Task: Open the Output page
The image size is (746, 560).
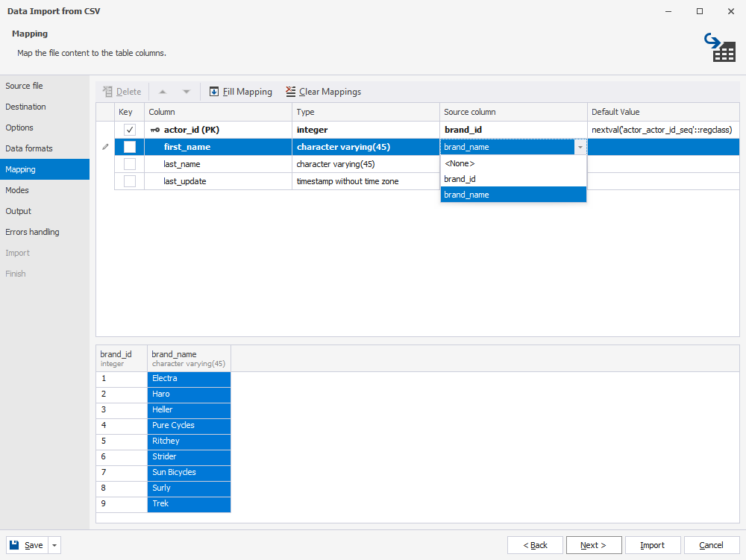Action: tap(45, 211)
